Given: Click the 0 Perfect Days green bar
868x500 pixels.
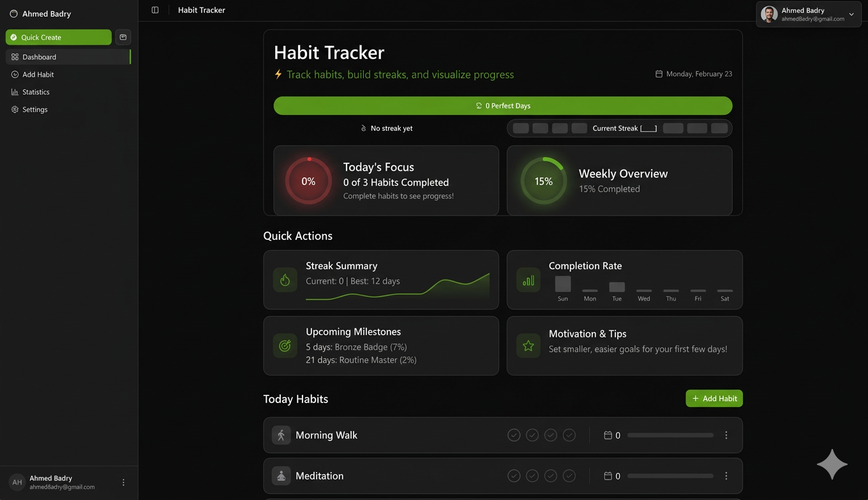Looking at the screenshot, I should (503, 106).
